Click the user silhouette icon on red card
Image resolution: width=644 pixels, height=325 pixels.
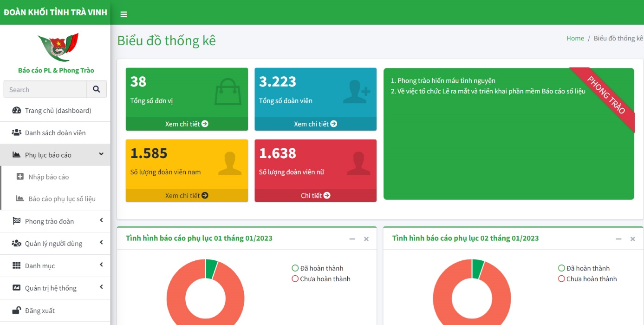point(358,163)
